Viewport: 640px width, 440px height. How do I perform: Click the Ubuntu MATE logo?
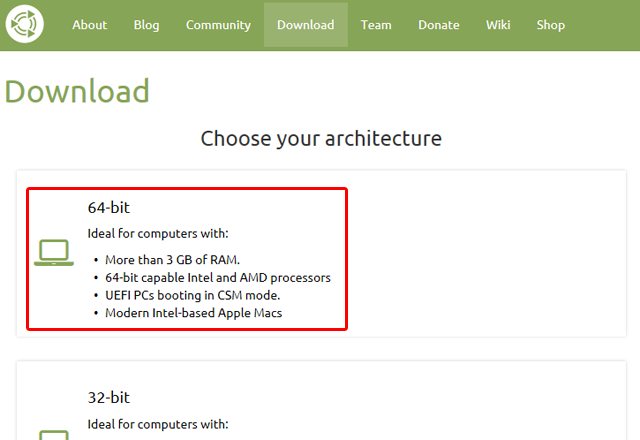[24, 24]
